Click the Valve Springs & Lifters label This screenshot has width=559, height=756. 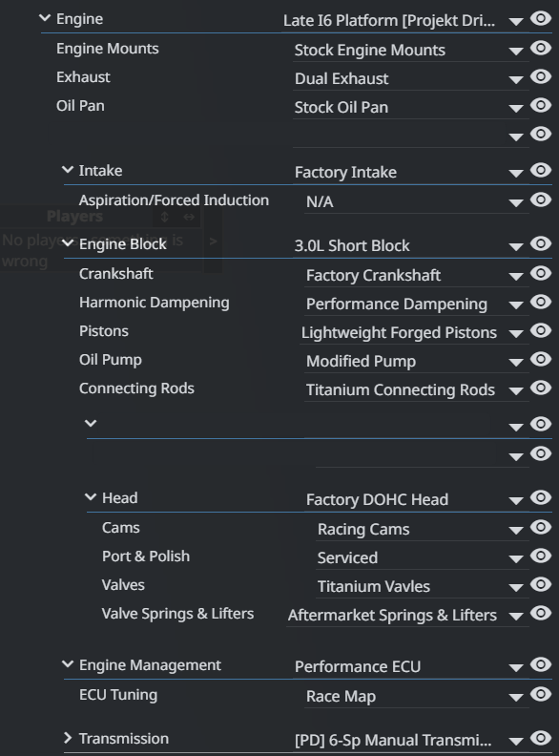tap(177, 613)
